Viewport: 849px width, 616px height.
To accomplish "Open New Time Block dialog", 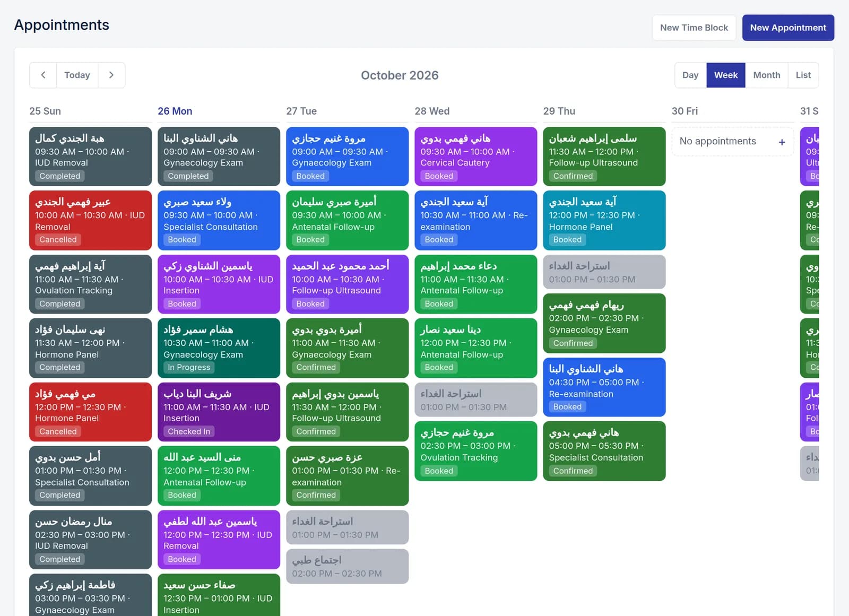I will pyautogui.click(x=694, y=28).
